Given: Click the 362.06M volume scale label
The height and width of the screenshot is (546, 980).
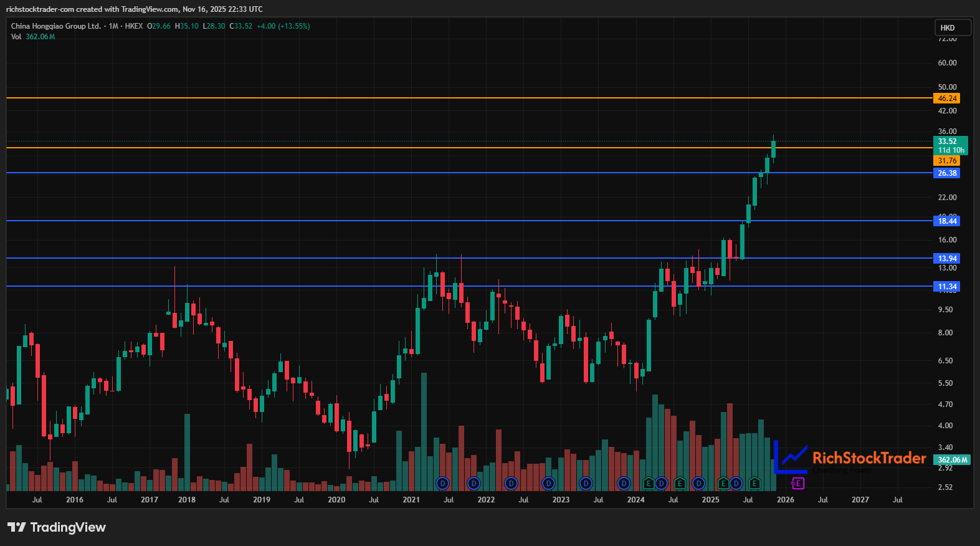Looking at the screenshot, I should pyautogui.click(x=953, y=460).
